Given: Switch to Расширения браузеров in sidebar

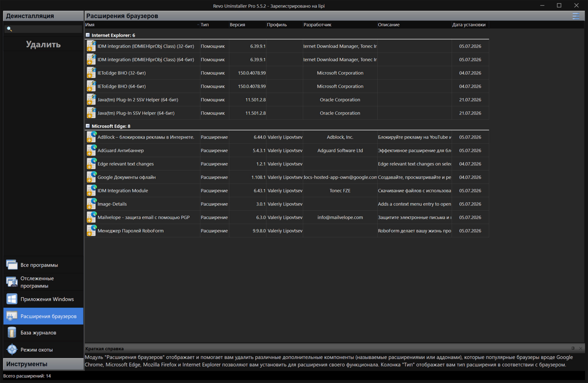Looking at the screenshot, I should point(43,316).
